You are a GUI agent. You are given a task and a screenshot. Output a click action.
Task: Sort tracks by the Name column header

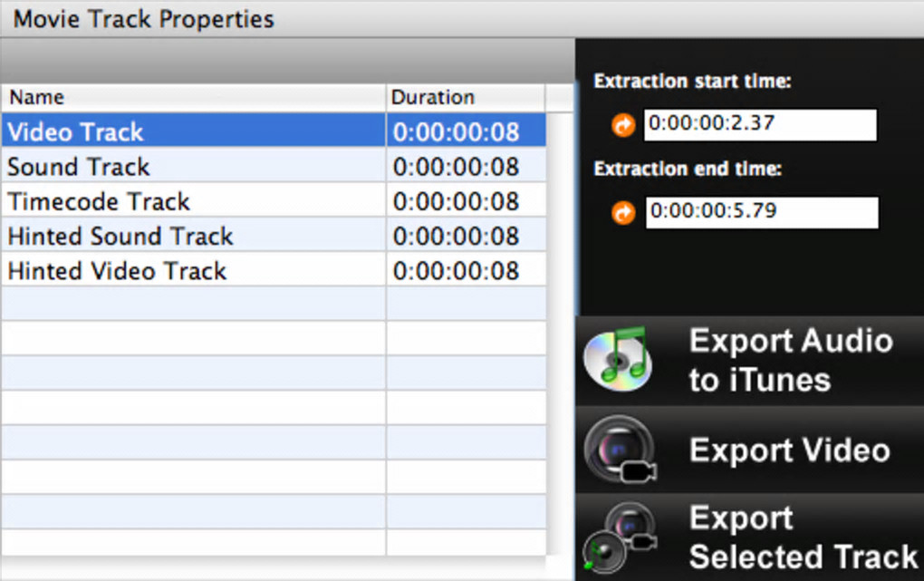tap(195, 97)
